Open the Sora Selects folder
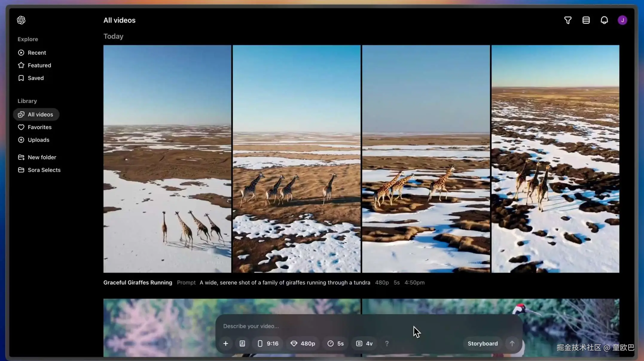This screenshot has height=361, width=644. (44, 170)
